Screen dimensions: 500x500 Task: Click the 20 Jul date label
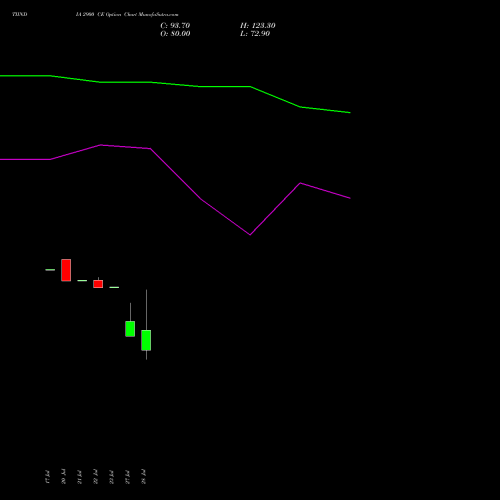tap(63, 477)
